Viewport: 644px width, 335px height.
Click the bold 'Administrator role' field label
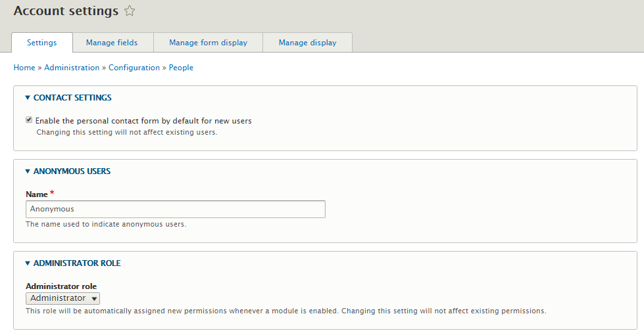pyautogui.click(x=61, y=286)
